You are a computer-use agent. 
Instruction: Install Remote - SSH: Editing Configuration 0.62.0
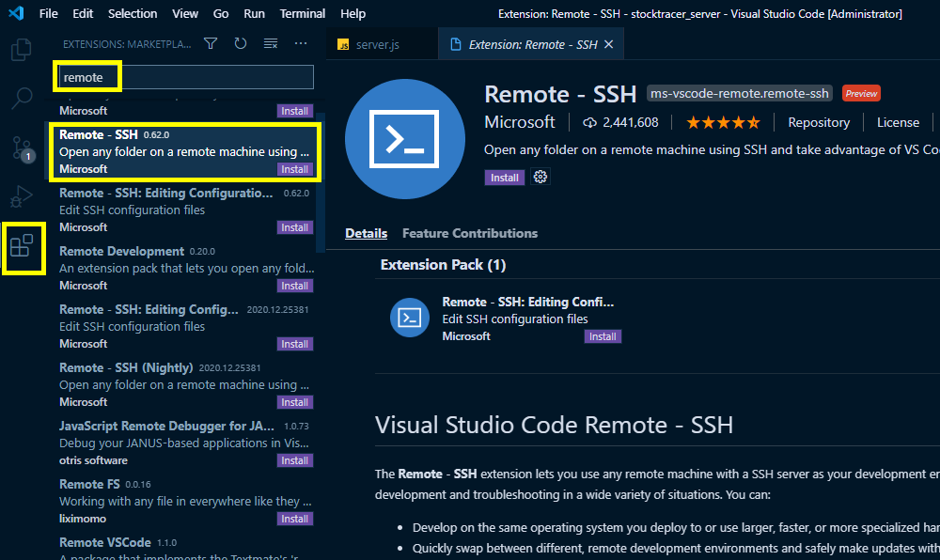tap(295, 227)
